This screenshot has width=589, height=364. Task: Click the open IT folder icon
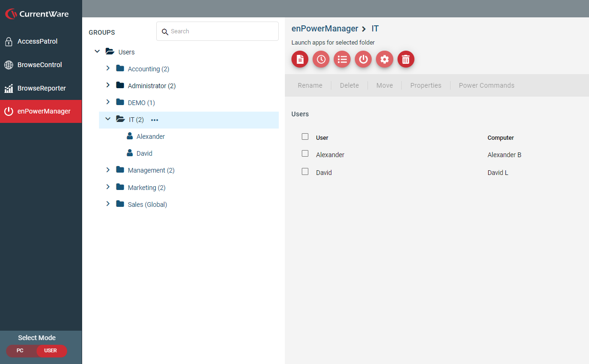coord(121,119)
